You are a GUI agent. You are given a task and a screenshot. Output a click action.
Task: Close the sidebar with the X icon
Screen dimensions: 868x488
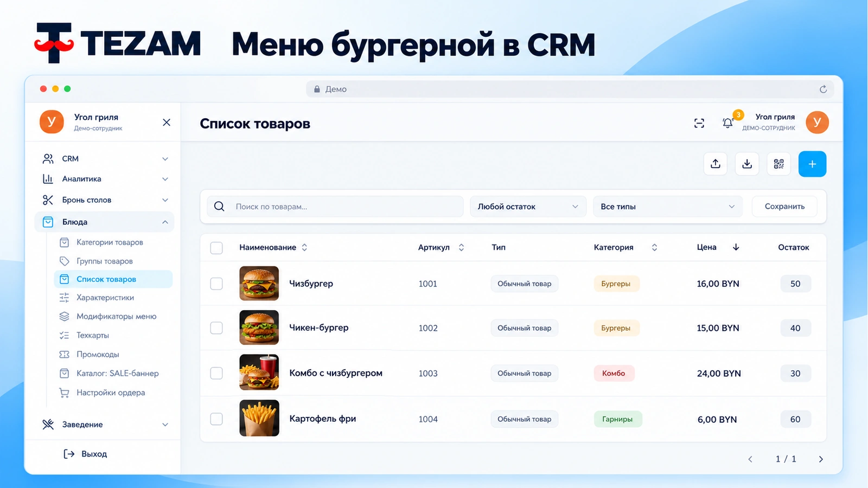(x=167, y=122)
